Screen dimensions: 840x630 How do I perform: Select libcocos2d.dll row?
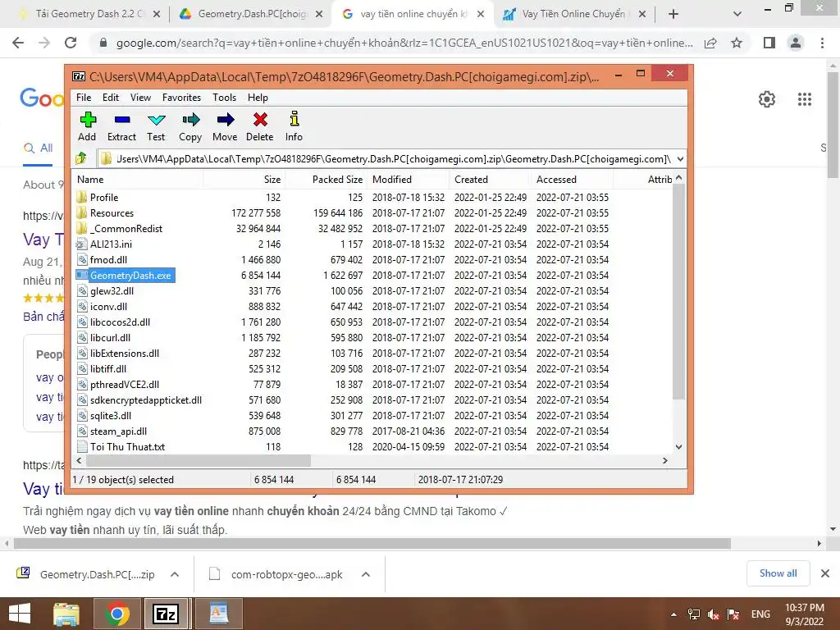click(343, 322)
